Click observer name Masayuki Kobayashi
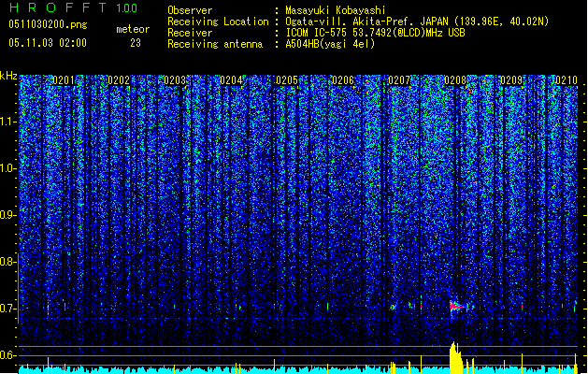588x374 pixels. click(336, 10)
